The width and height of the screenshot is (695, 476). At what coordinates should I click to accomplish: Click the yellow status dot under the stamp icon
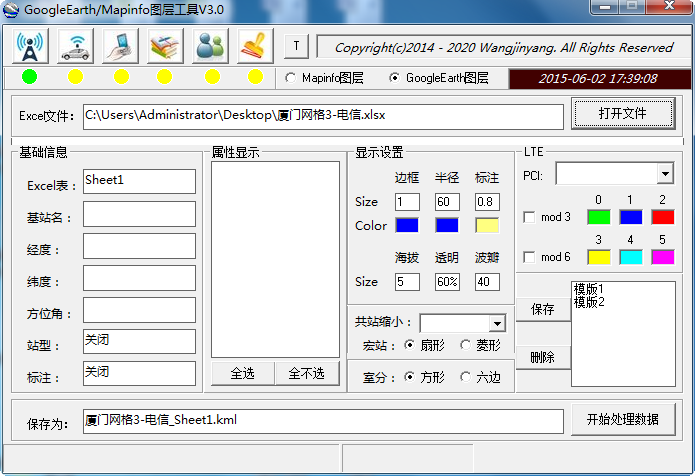click(x=255, y=77)
